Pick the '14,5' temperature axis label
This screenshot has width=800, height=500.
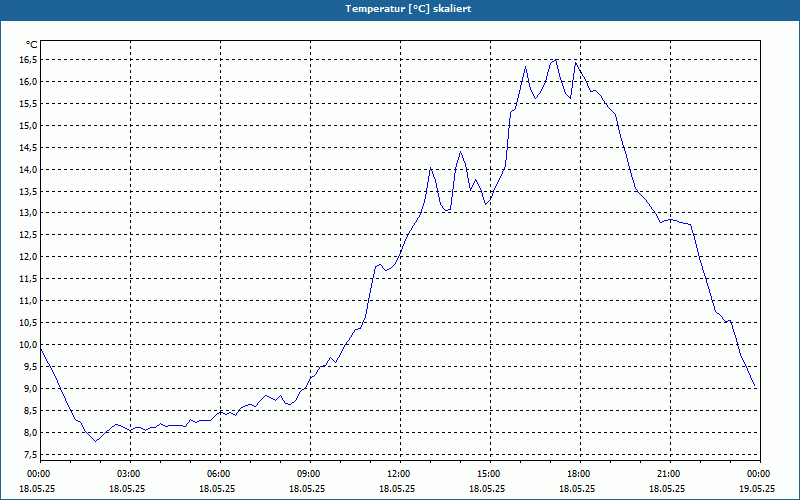click(30, 147)
